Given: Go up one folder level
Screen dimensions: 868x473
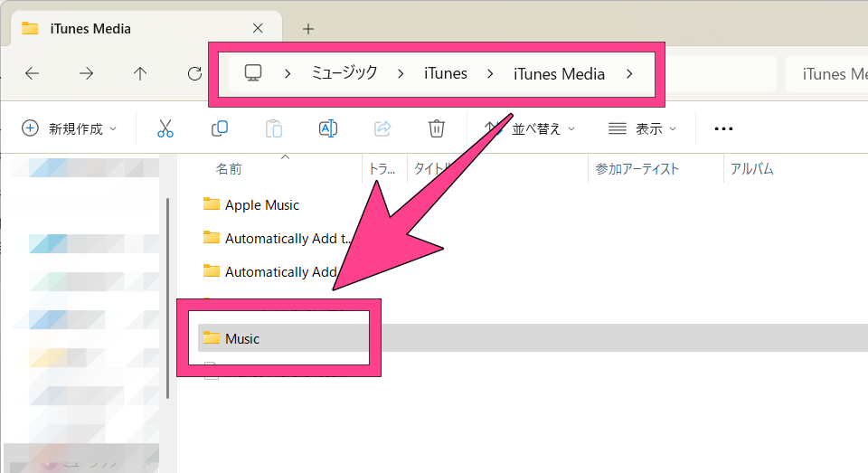Looking at the screenshot, I should click(x=140, y=73).
